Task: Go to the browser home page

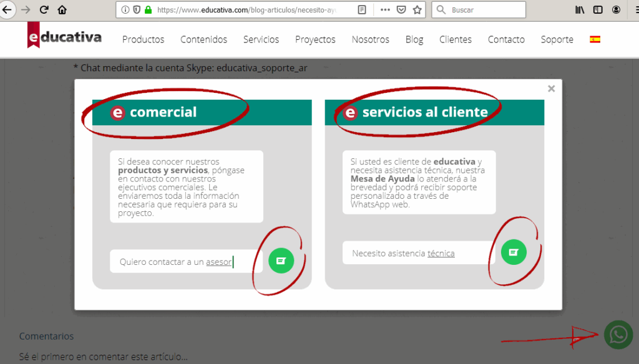Action: point(62,10)
